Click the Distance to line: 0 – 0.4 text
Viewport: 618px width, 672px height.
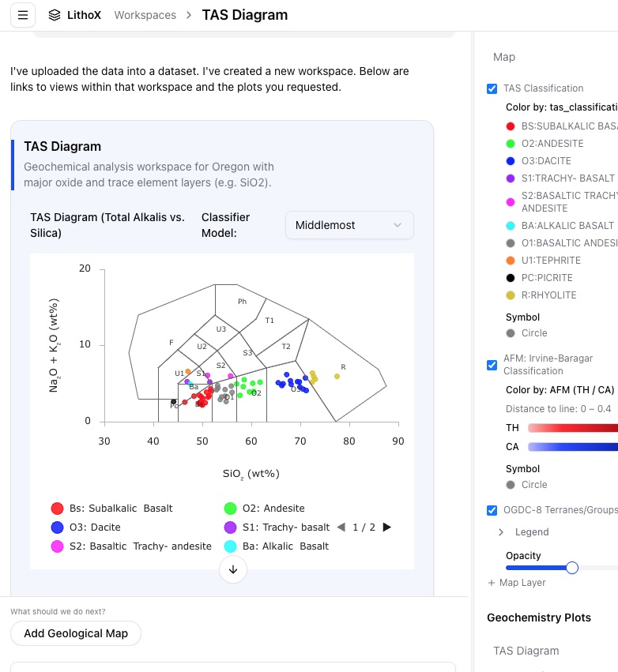click(558, 409)
